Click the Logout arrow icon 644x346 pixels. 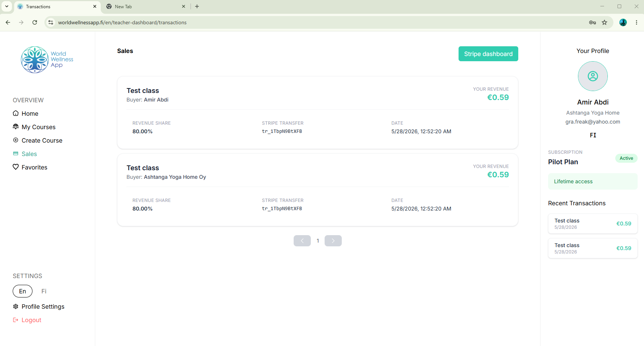(16, 320)
